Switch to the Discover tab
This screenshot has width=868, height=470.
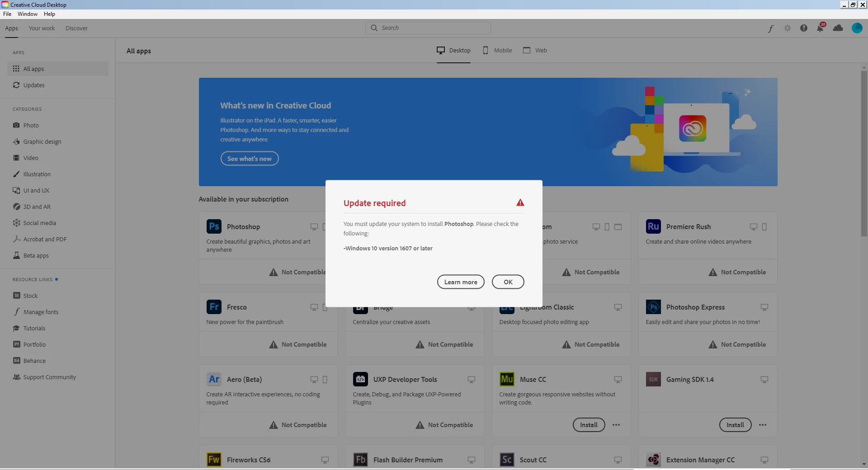click(76, 28)
